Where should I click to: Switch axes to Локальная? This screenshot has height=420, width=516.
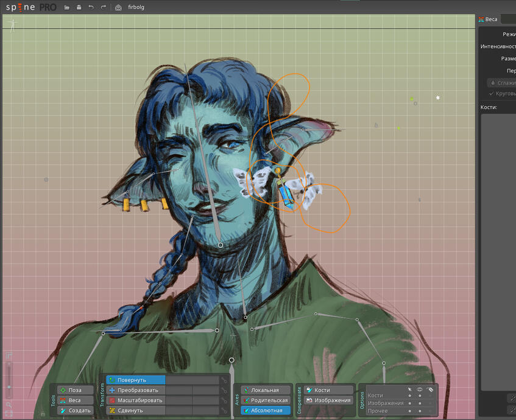(266, 390)
